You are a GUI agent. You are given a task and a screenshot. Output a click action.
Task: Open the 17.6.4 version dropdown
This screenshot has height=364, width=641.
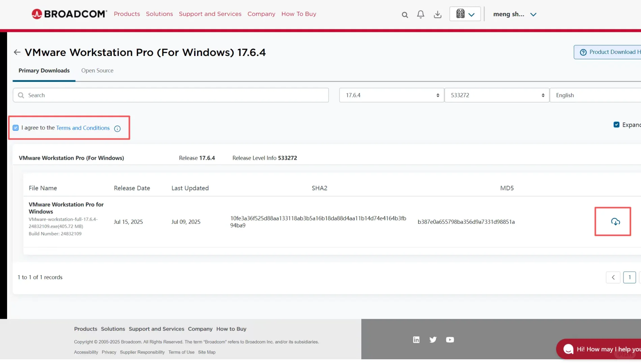[391, 95]
